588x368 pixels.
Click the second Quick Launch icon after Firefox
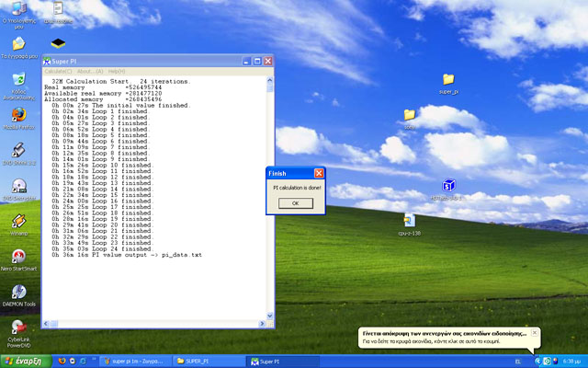73,362
